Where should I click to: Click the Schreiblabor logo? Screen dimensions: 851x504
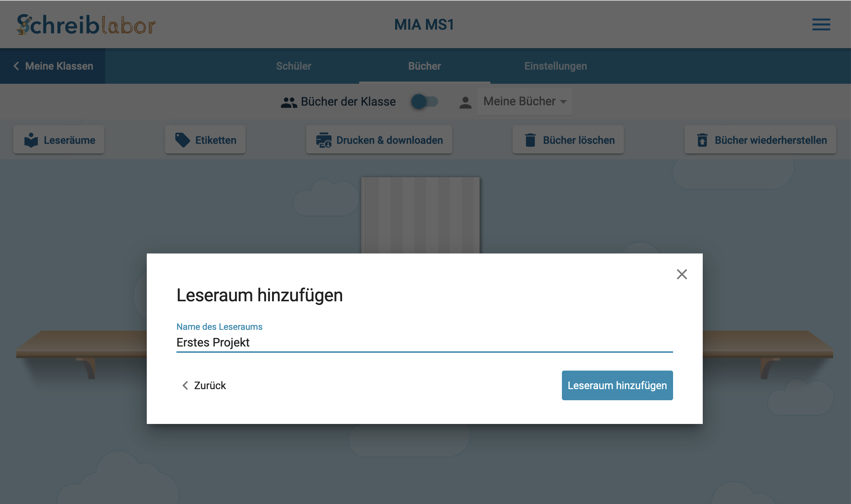[86, 25]
